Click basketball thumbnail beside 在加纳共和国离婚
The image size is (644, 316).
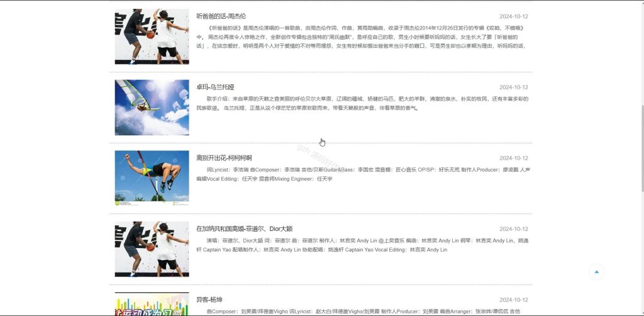tap(152, 249)
